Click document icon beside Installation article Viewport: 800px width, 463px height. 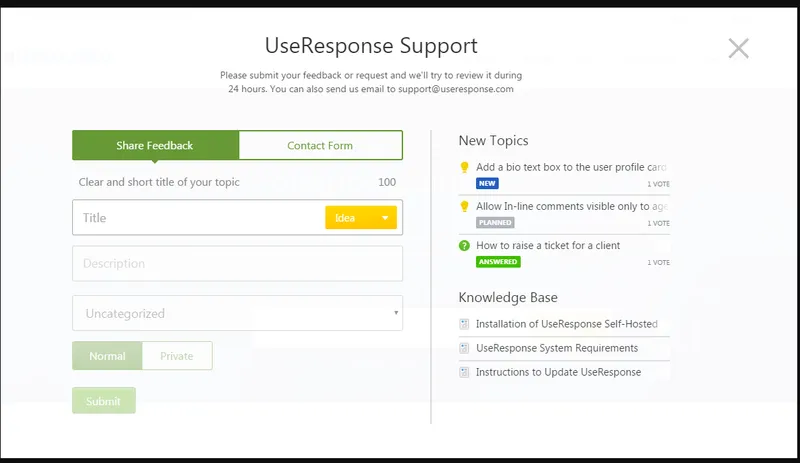[x=464, y=324]
